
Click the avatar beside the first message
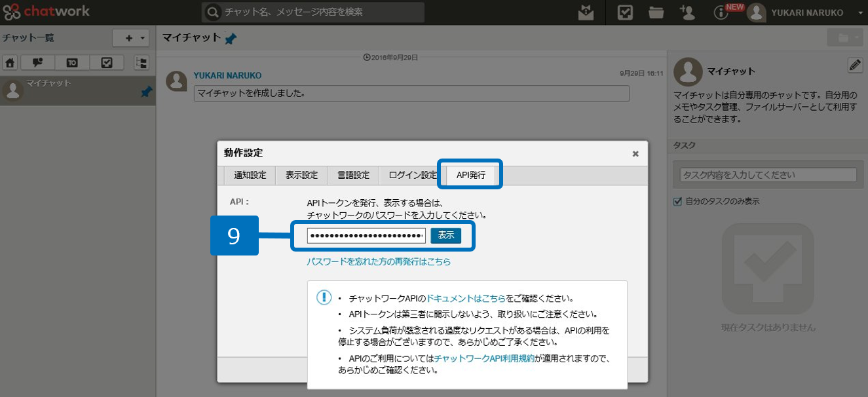(176, 81)
